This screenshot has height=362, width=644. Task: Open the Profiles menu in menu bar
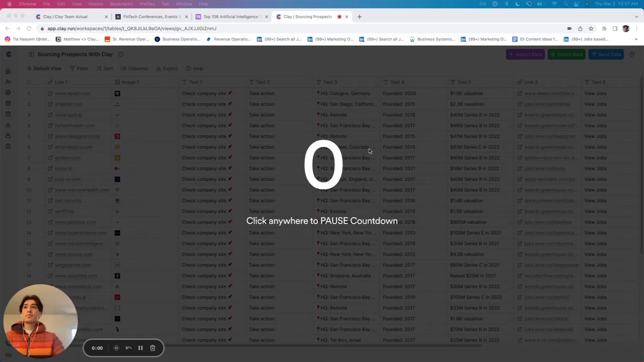pyautogui.click(x=147, y=4)
